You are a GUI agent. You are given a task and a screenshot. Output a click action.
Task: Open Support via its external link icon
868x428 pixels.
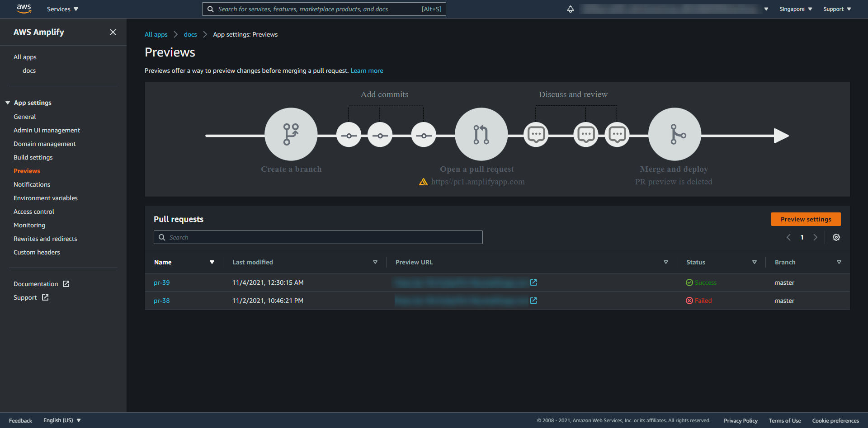coord(45,297)
